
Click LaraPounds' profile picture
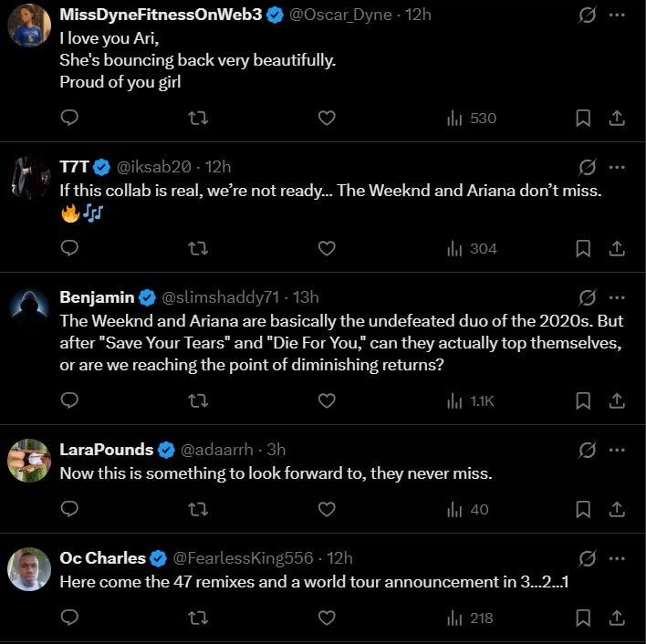29,461
